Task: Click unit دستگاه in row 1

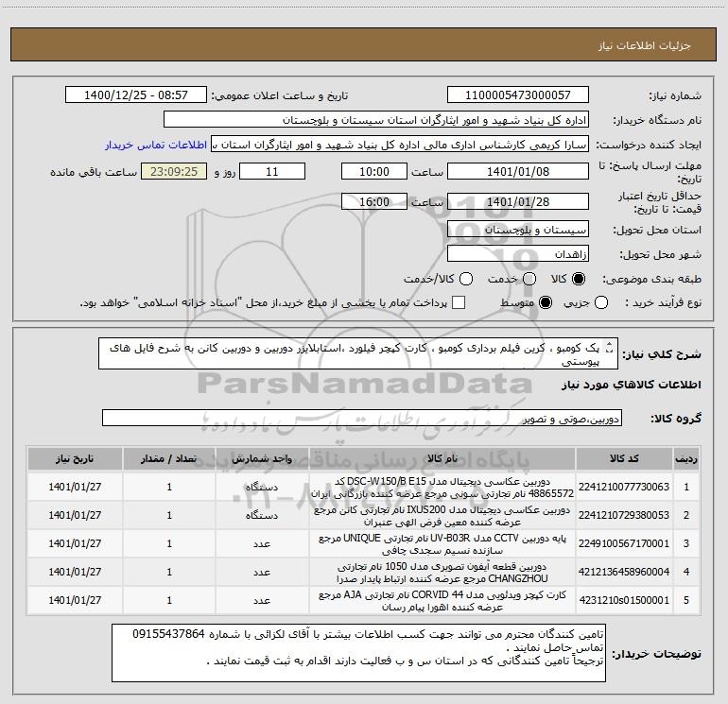Action: tap(262, 488)
